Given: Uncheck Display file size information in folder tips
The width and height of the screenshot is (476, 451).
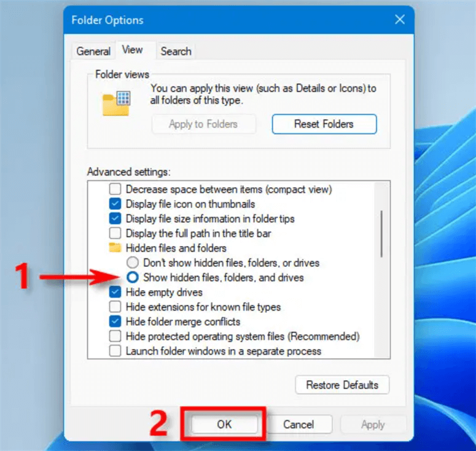Looking at the screenshot, I should (x=115, y=218).
